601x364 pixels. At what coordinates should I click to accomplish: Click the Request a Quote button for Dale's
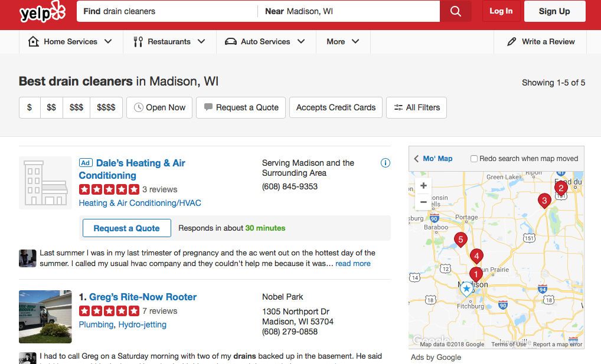click(x=126, y=228)
